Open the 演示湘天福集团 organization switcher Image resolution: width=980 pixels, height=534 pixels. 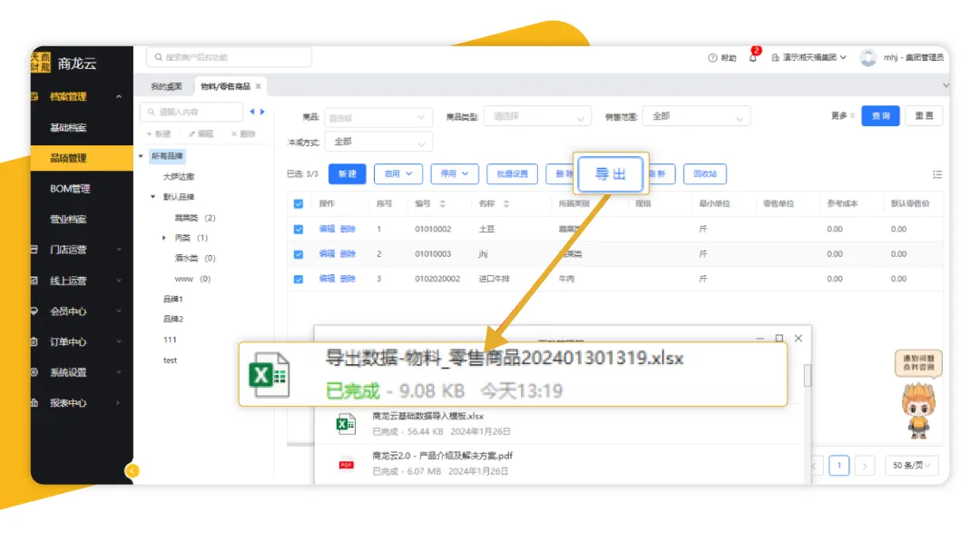[808, 57]
